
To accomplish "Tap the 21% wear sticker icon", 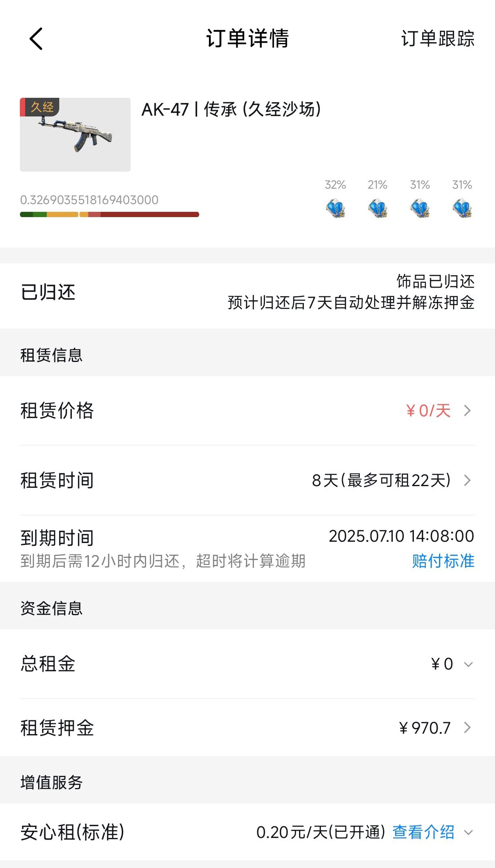I will point(377,208).
